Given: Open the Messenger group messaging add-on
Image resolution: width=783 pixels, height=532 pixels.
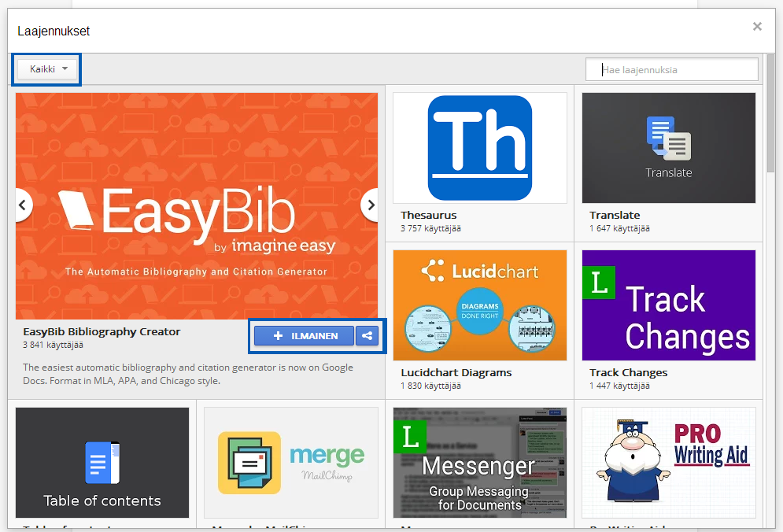Looking at the screenshot, I should tap(479, 463).
